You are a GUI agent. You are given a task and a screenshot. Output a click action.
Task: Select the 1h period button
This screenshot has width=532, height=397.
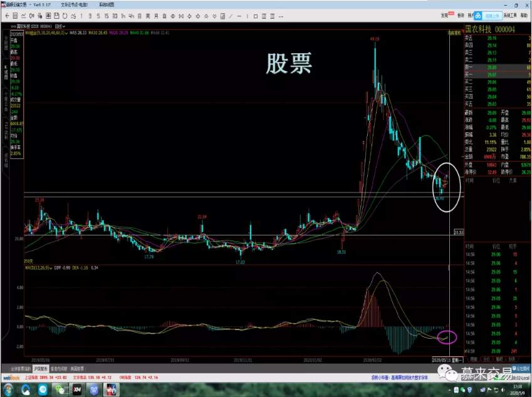123,16
